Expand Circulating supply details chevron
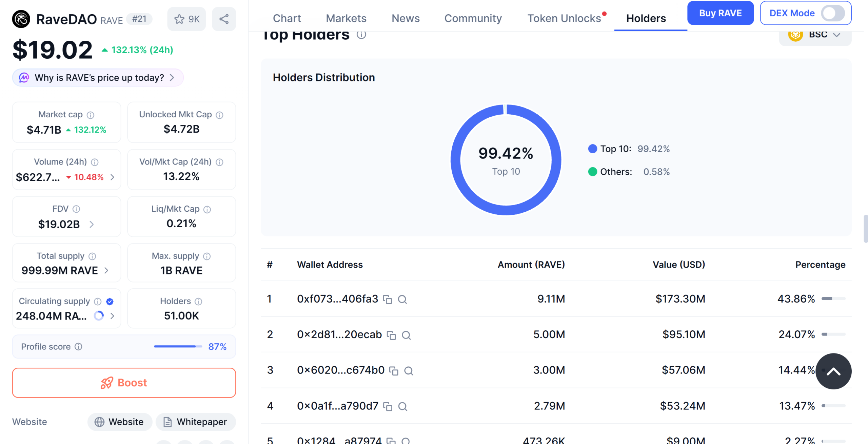This screenshot has width=868, height=444. click(x=113, y=316)
